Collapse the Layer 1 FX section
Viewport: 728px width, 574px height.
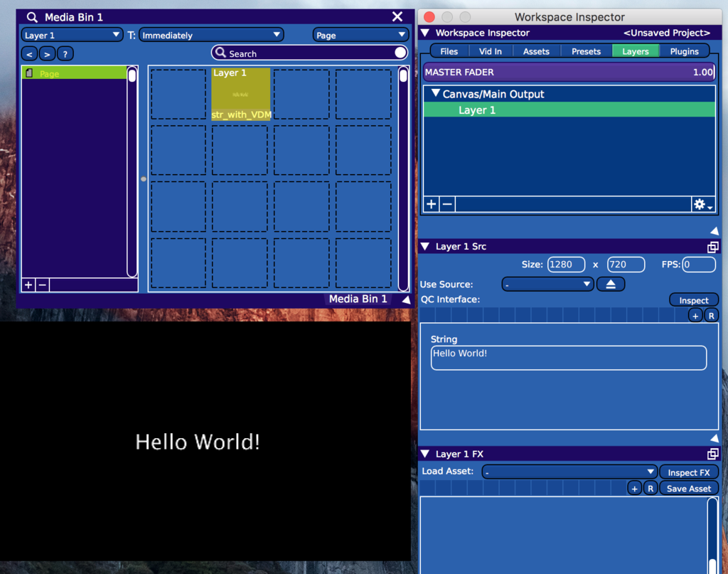point(425,454)
